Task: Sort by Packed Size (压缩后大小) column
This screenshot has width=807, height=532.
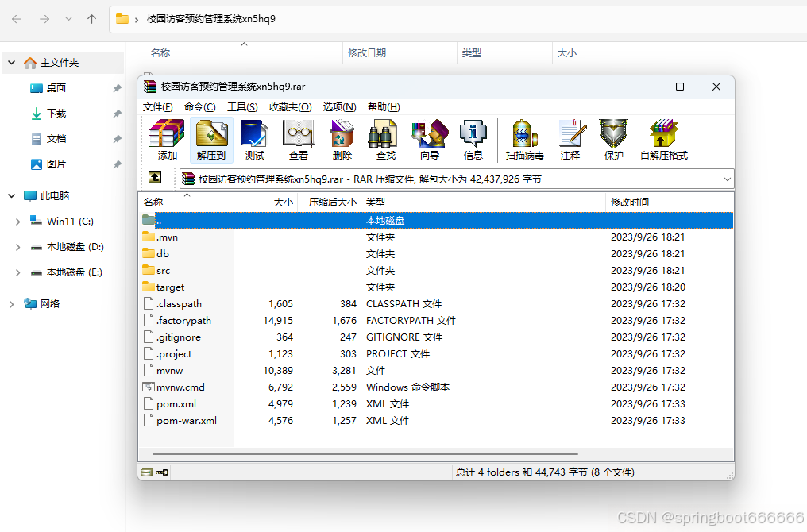Action: [x=330, y=202]
